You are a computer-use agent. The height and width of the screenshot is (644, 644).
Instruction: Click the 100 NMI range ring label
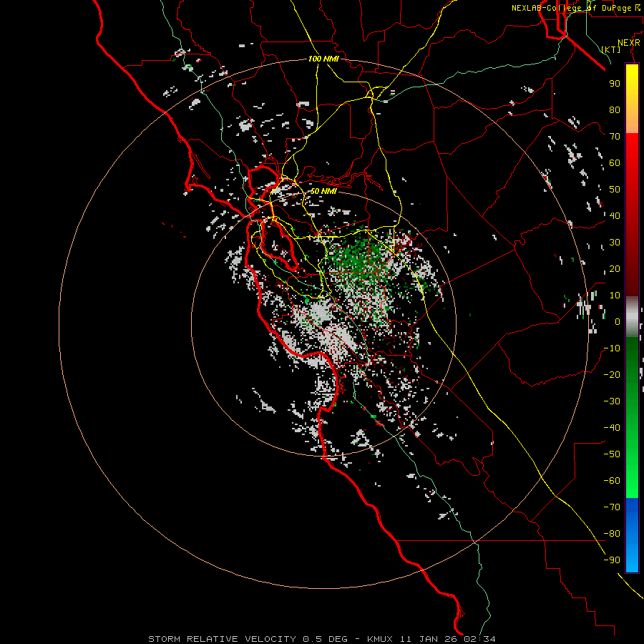323,59
